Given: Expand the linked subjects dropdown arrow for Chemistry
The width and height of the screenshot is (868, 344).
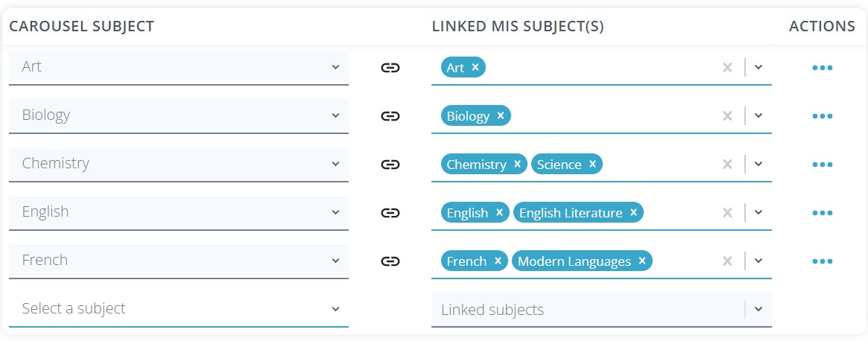Looking at the screenshot, I should (758, 165).
